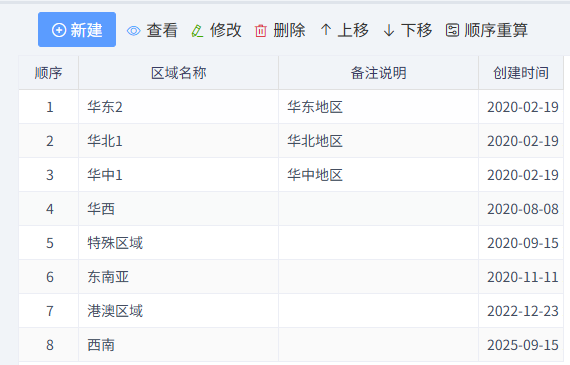Image resolution: width=570 pixels, height=365 pixels.
Task: Click order number 8 of 西南
Action: point(50,345)
